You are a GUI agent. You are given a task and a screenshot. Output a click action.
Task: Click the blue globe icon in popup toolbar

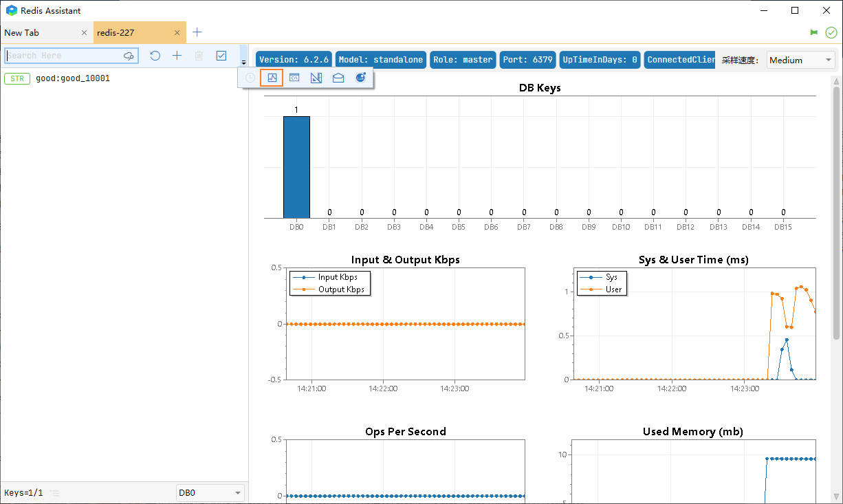(x=360, y=78)
